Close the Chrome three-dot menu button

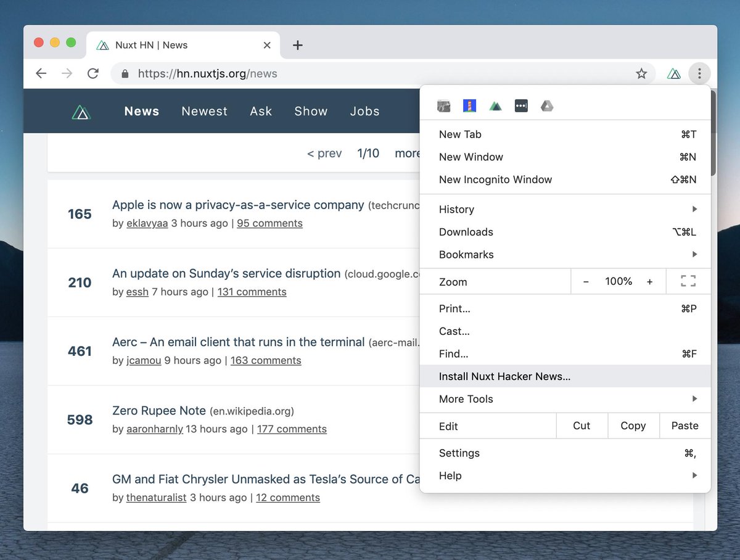click(699, 74)
